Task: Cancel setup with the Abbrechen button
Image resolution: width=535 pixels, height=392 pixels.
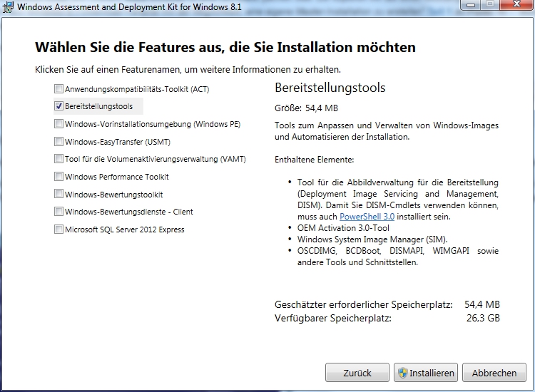Action: [494, 373]
